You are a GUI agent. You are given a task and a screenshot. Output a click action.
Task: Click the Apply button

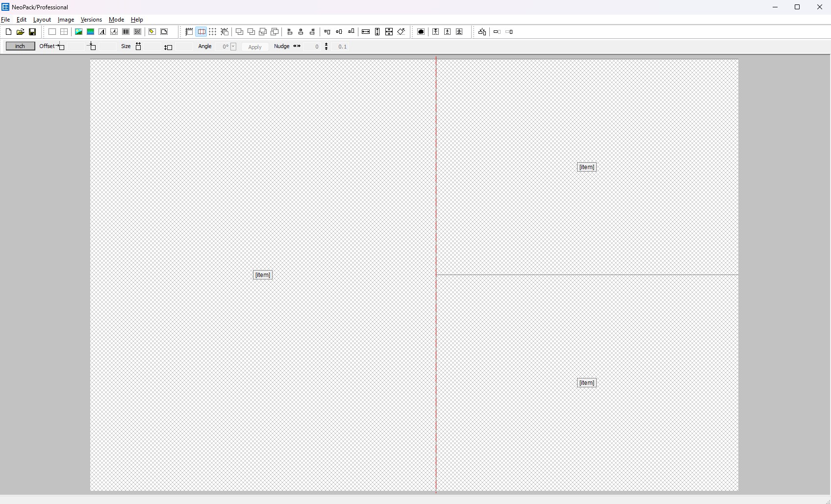[x=255, y=47]
